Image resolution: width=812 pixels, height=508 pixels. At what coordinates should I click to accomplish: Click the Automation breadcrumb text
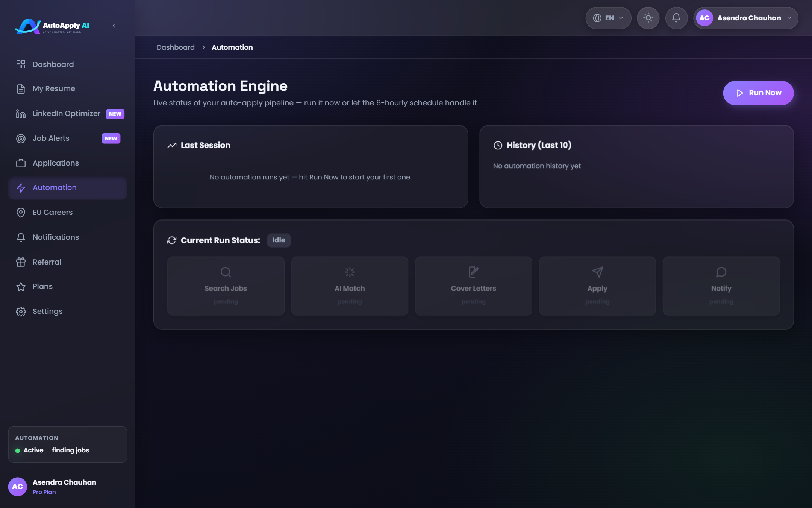pyautogui.click(x=232, y=47)
